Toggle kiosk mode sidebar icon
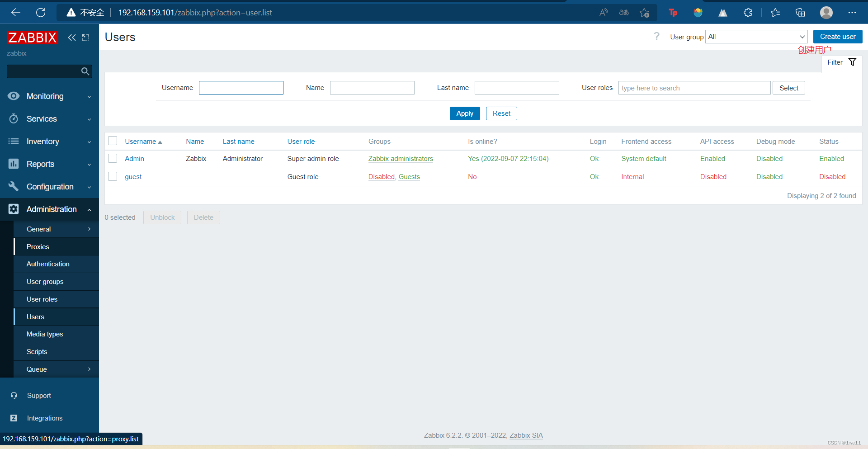The height and width of the screenshot is (449, 868). tap(85, 38)
